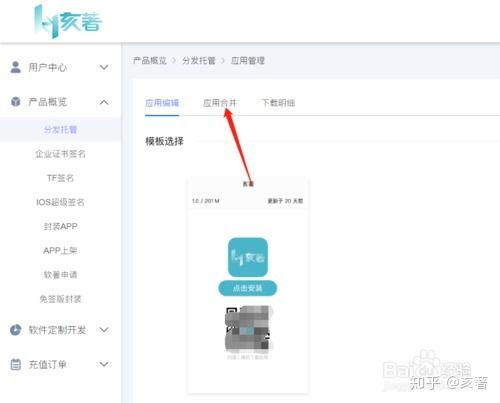Image resolution: width=500 pixels, height=403 pixels.
Task: Click the 用户中心 person icon
Action: pyautogui.click(x=15, y=67)
